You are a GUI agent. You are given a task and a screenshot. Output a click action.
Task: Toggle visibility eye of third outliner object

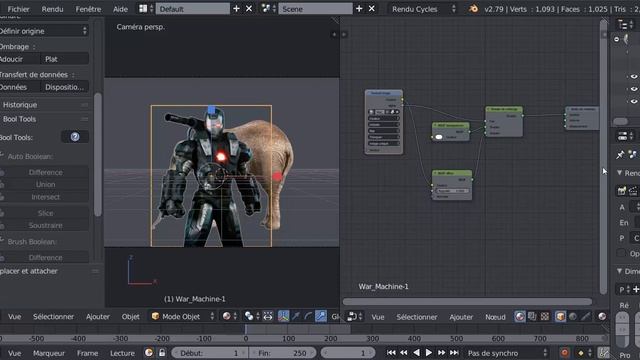[x=633, y=101]
